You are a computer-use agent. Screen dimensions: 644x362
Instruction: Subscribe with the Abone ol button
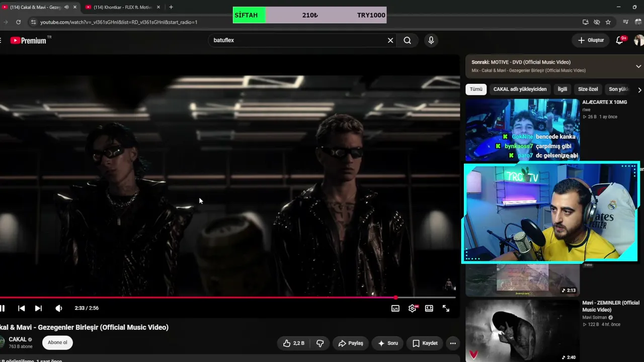click(x=57, y=343)
